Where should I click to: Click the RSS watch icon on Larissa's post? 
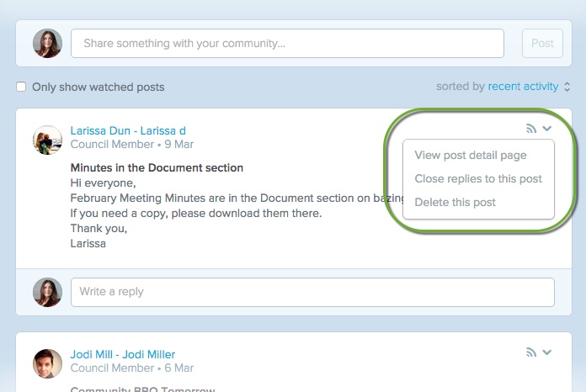pos(530,129)
